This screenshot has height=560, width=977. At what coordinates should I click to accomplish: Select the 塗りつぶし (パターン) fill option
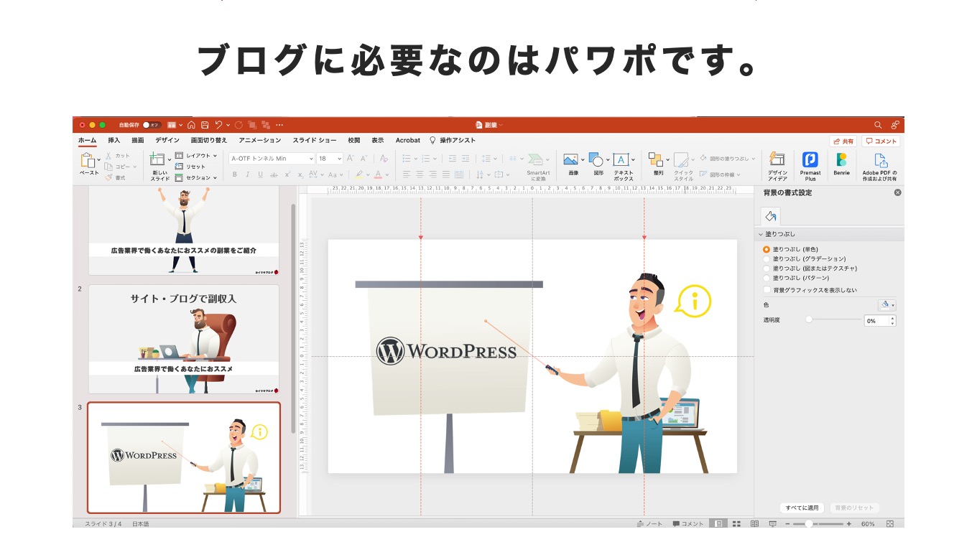pos(767,278)
